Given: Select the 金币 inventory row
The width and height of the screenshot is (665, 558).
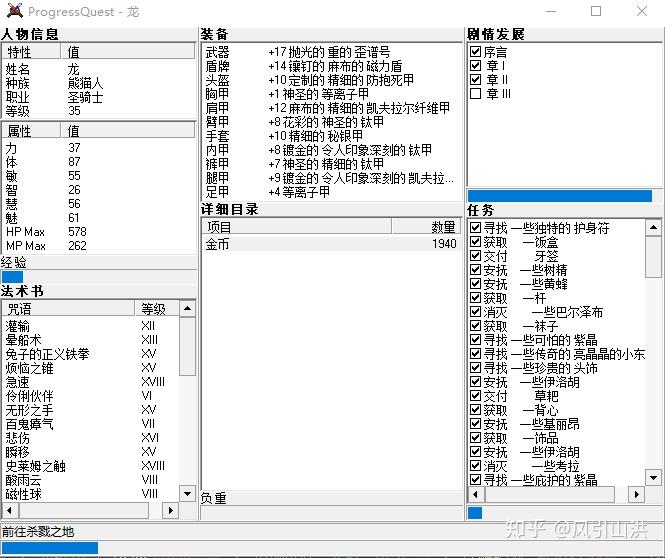Looking at the screenshot, I should pos(331,244).
